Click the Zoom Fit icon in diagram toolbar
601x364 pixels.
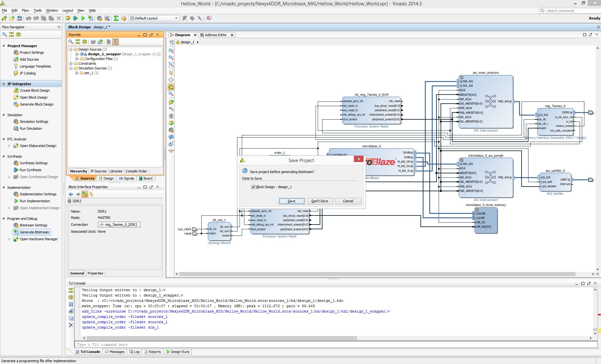(171, 64)
